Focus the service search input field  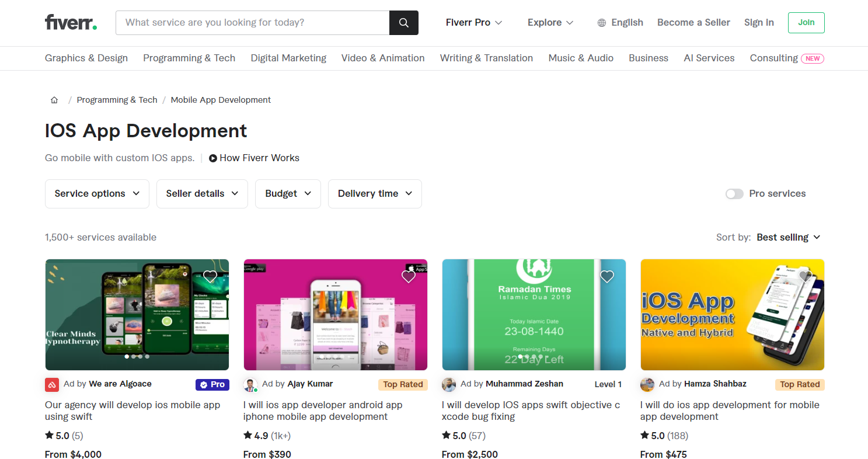pyautogui.click(x=253, y=23)
